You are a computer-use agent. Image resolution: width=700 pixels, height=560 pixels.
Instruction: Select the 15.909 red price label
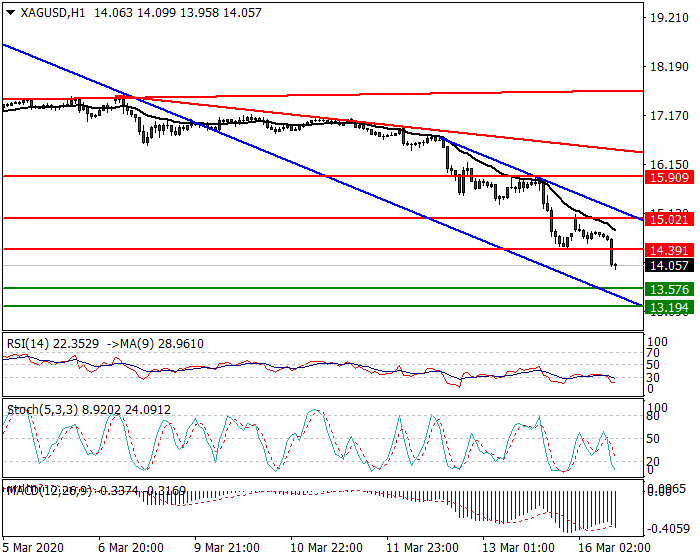[x=669, y=177]
